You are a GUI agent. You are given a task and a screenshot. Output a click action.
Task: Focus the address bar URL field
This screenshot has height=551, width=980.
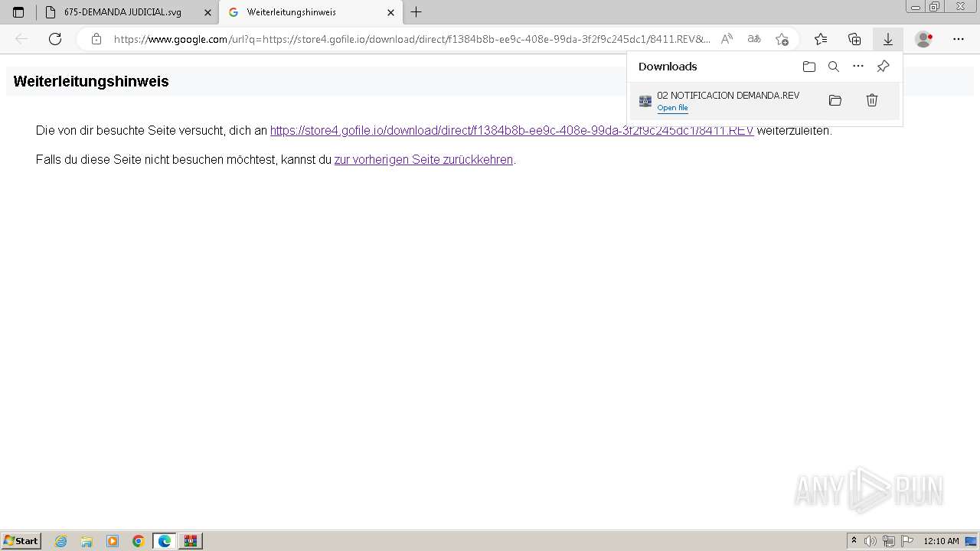point(412,39)
